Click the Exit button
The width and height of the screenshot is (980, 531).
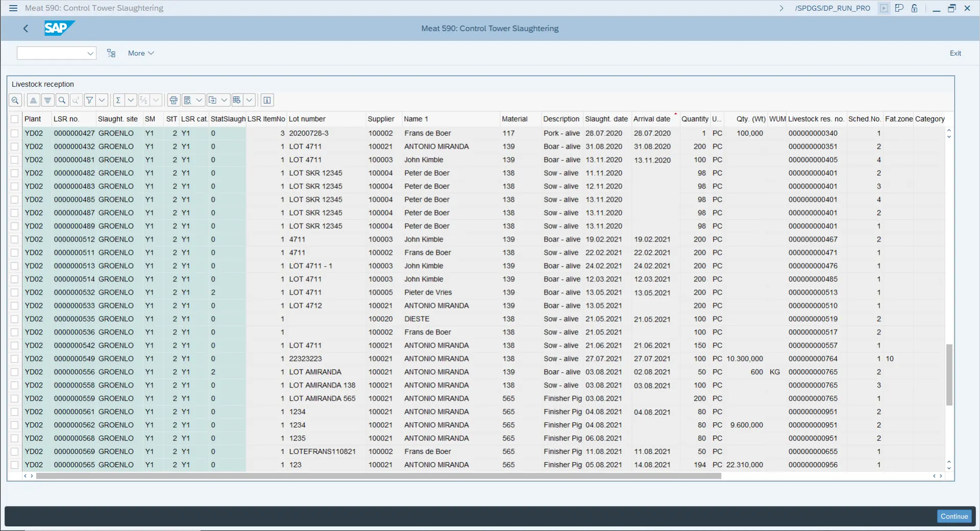tap(955, 53)
